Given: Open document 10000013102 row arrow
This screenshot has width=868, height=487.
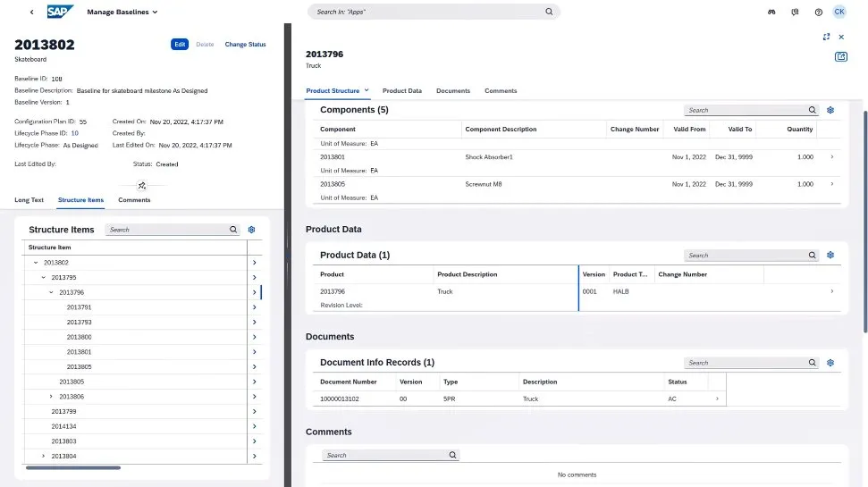Looking at the screenshot, I should point(718,399).
